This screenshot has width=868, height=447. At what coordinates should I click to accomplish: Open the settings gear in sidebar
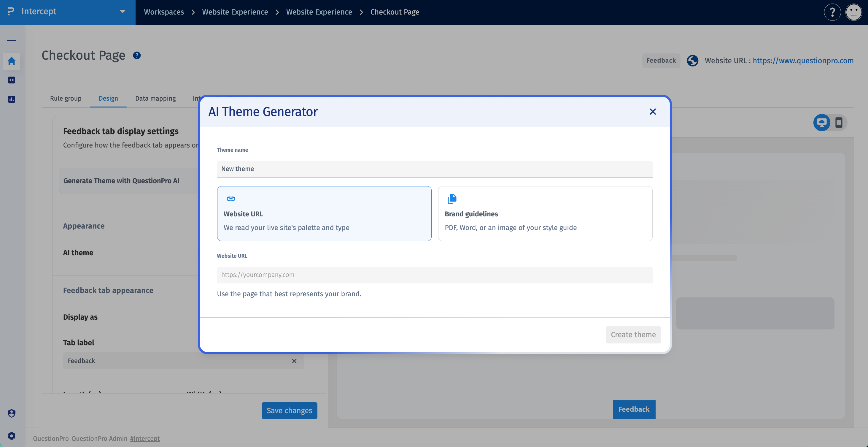click(x=12, y=436)
